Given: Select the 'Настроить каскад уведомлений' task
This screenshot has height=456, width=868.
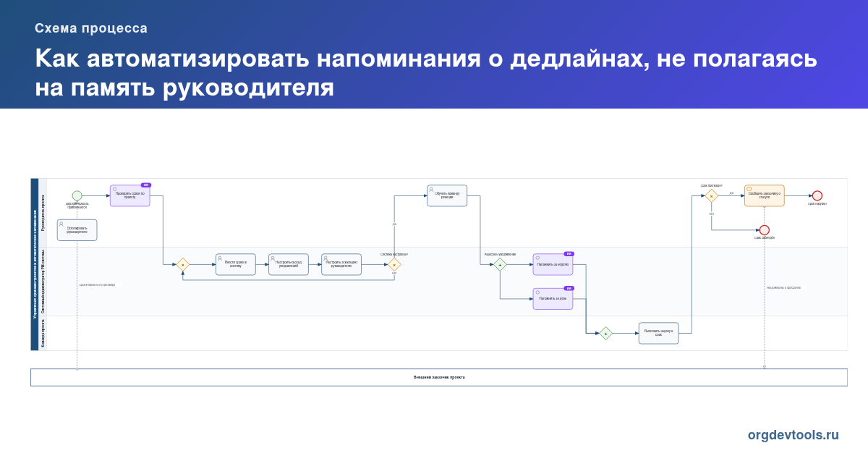Looking at the screenshot, I should (289, 265).
